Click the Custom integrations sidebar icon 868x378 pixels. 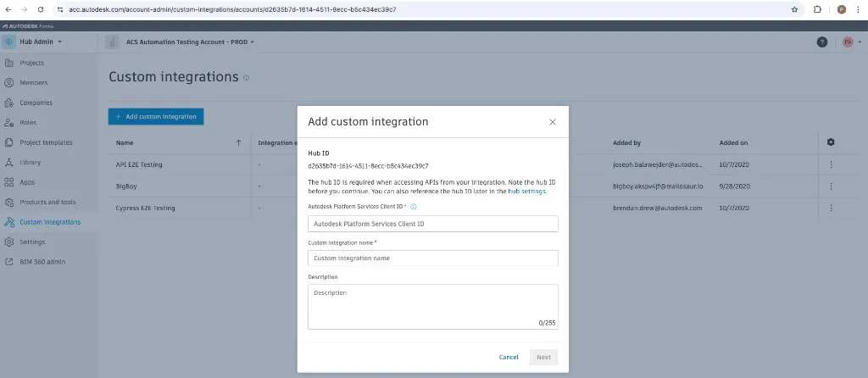[8, 223]
